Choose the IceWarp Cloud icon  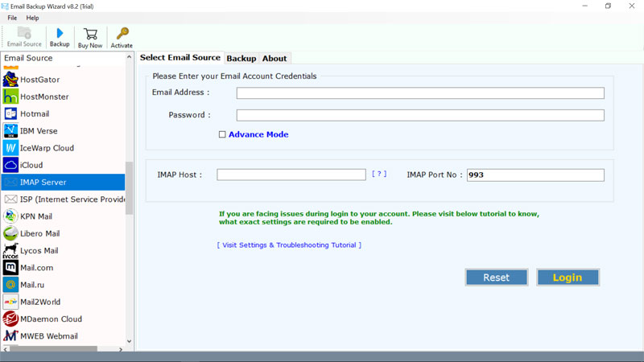(10, 148)
